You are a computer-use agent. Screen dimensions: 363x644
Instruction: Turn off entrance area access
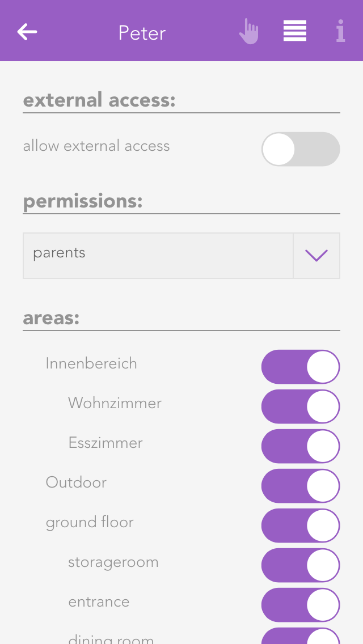(x=301, y=605)
